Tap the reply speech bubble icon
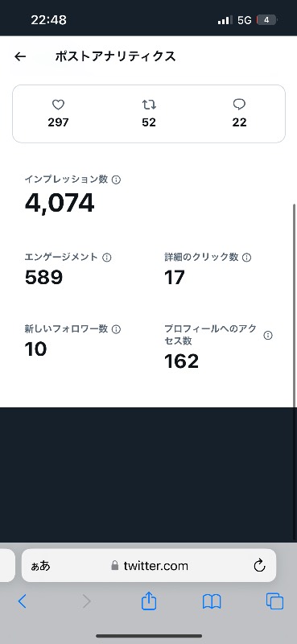Viewport: 297px width, 644px height. pyautogui.click(x=239, y=105)
